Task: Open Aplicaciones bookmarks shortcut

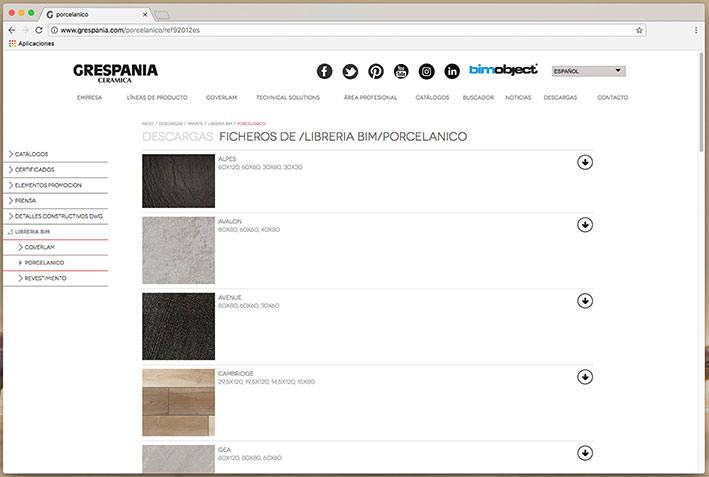Action: coord(31,43)
